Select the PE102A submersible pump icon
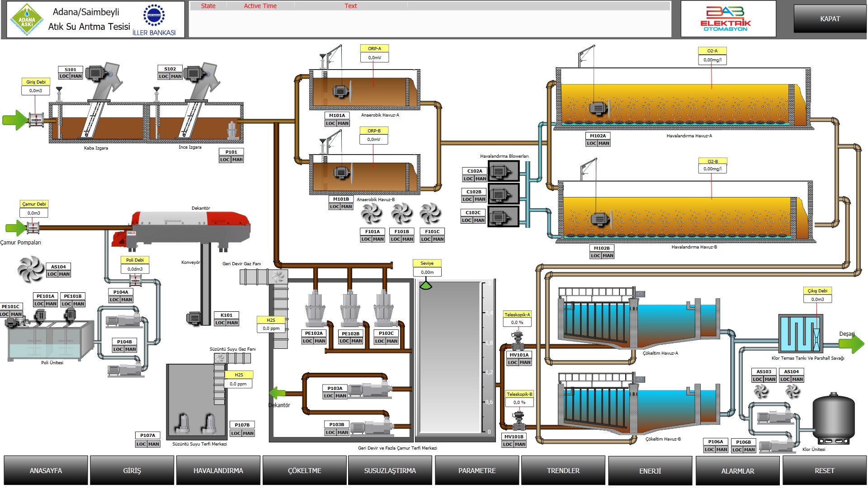This screenshot has height=488, width=868. pyautogui.click(x=315, y=309)
